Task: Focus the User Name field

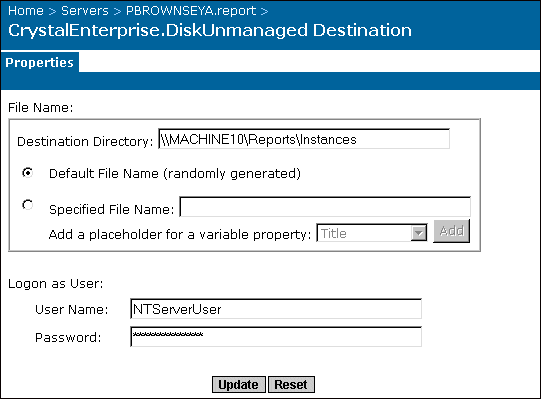Action: pos(276,309)
